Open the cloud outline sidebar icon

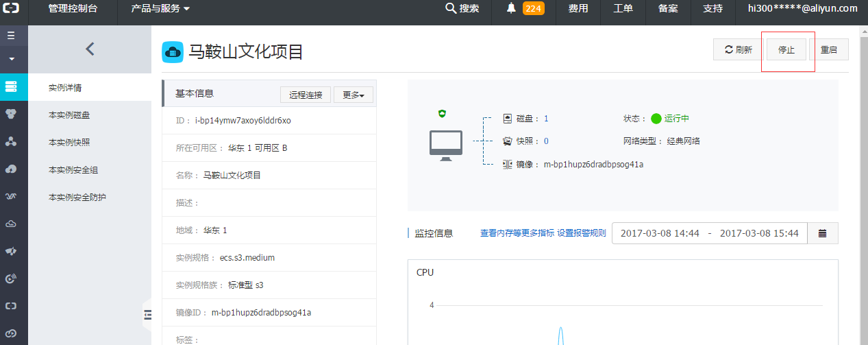point(11,224)
